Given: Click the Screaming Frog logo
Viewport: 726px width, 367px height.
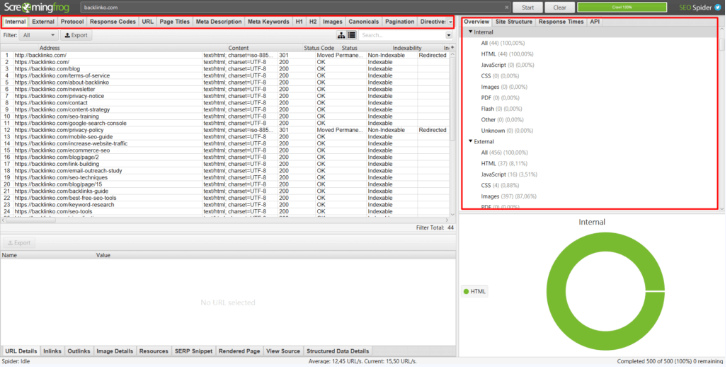Looking at the screenshot, I should [30, 7].
